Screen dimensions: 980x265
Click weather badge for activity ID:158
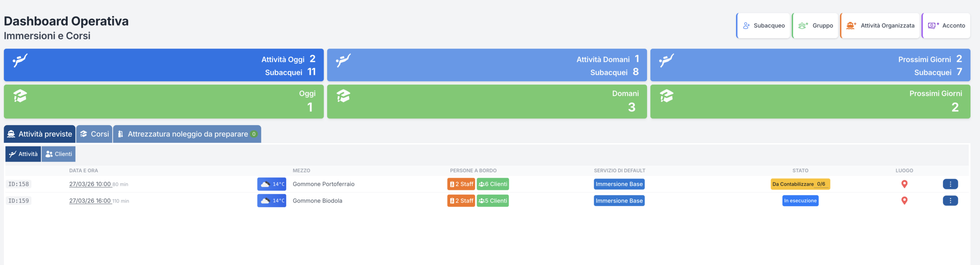(271, 184)
